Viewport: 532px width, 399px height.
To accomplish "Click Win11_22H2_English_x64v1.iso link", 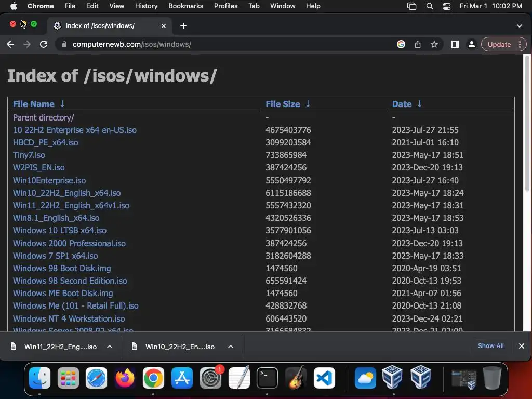I will coord(71,205).
